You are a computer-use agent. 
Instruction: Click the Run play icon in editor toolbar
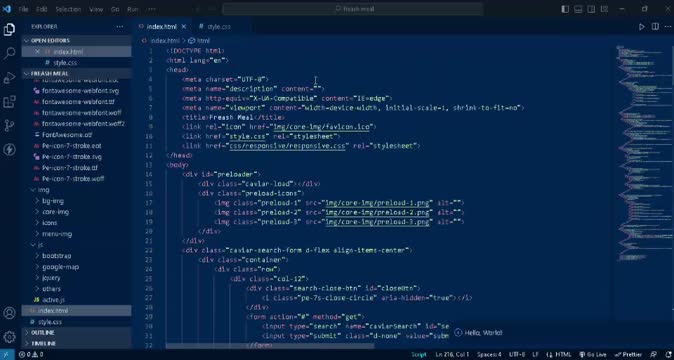[641, 27]
